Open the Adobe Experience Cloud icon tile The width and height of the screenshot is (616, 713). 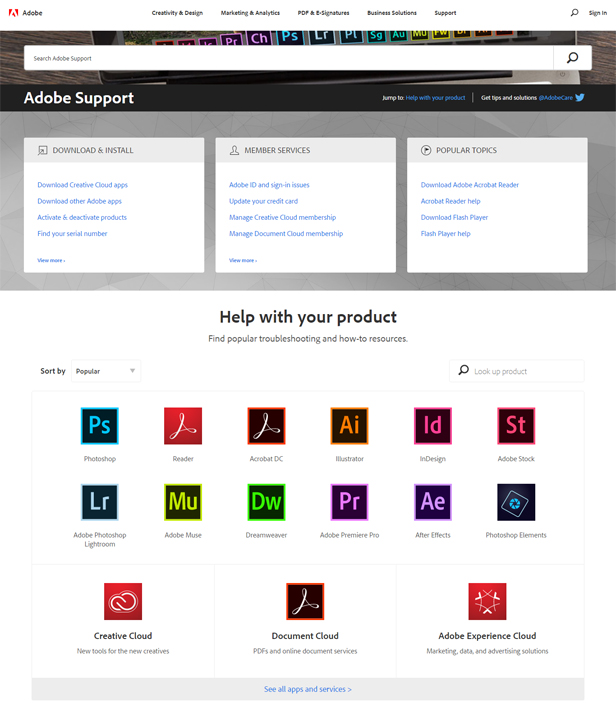coord(487,601)
